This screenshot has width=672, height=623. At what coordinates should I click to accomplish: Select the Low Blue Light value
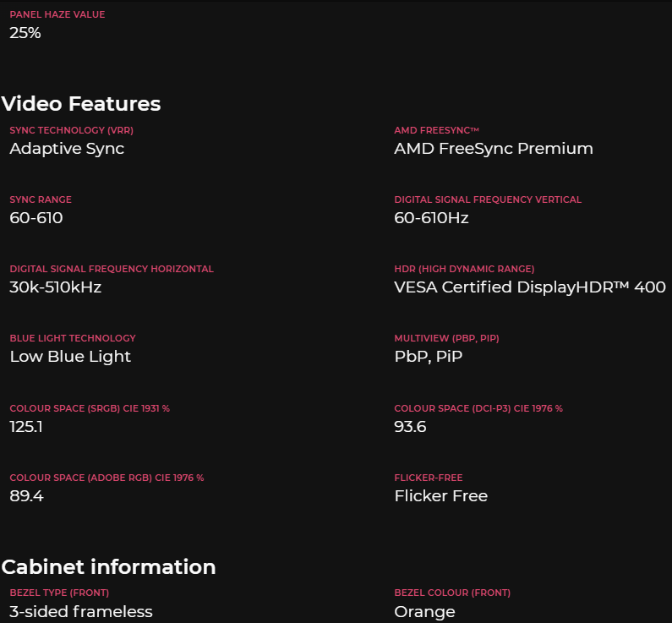point(70,357)
